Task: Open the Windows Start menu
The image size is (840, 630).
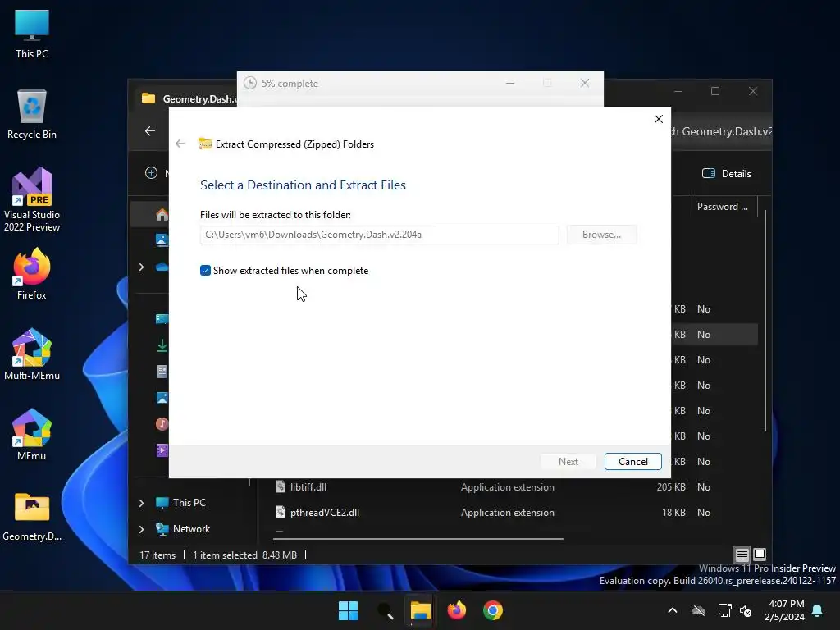Action: [348, 610]
